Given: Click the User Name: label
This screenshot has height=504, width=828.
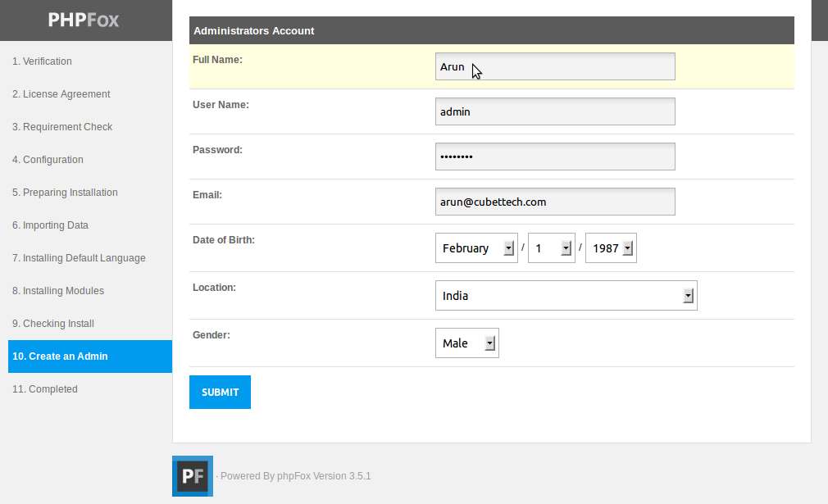Looking at the screenshot, I should click(221, 105).
